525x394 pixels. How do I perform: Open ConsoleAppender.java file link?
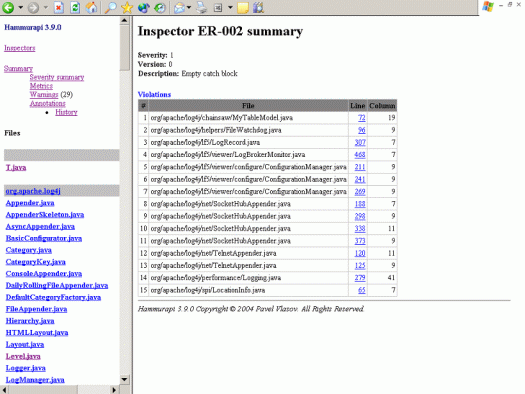44,273
